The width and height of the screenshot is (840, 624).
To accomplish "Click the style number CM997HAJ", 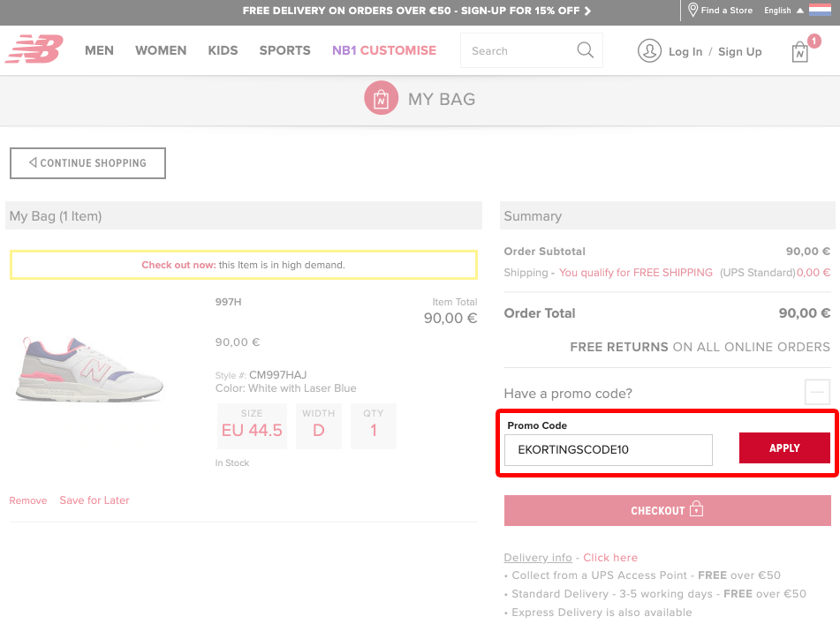I will [277, 374].
